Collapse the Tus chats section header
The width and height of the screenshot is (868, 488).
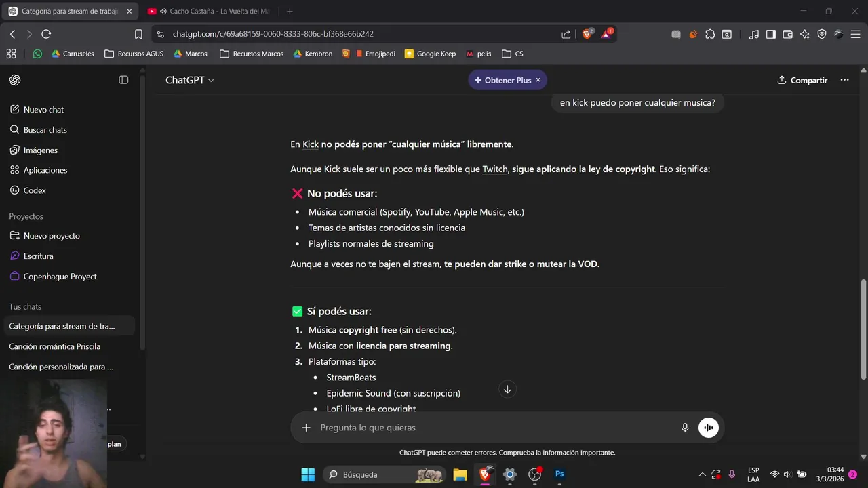[25, 307]
